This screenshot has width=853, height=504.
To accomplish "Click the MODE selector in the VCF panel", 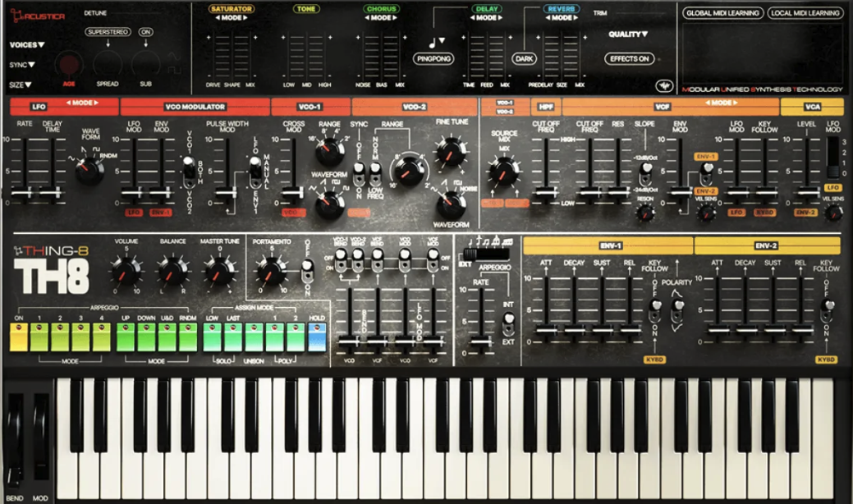I will [x=721, y=101].
